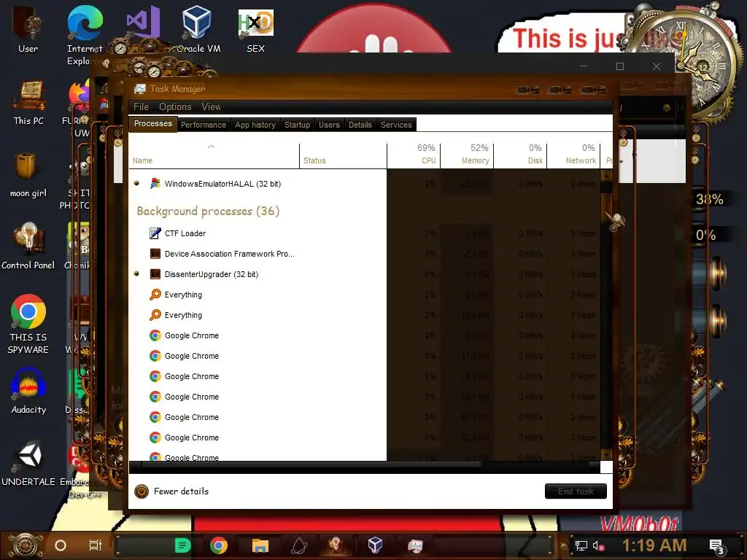Click the CTF Loader process icon
Screen dimensions: 747x560
pos(155,233)
